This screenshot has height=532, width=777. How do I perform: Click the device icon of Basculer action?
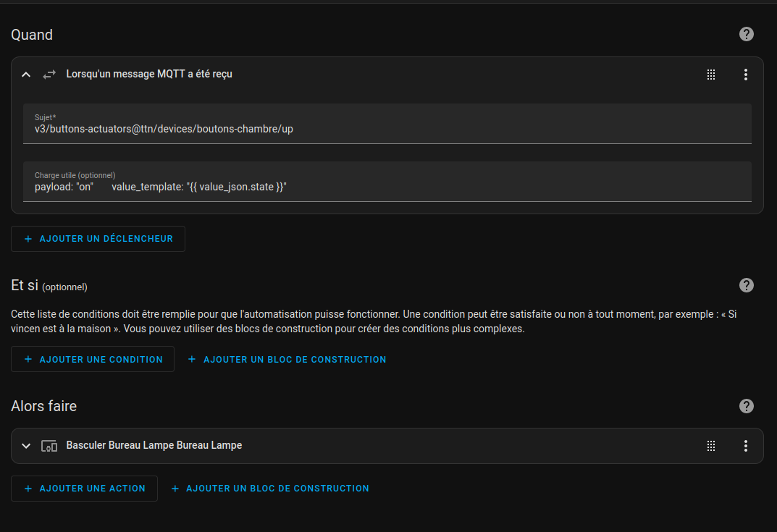pos(49,446)
